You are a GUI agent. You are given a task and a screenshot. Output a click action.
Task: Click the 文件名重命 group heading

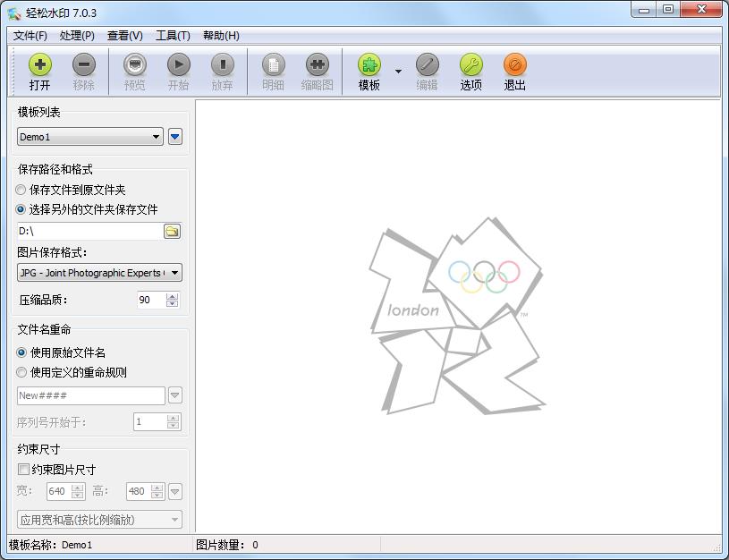coord(44,330)
